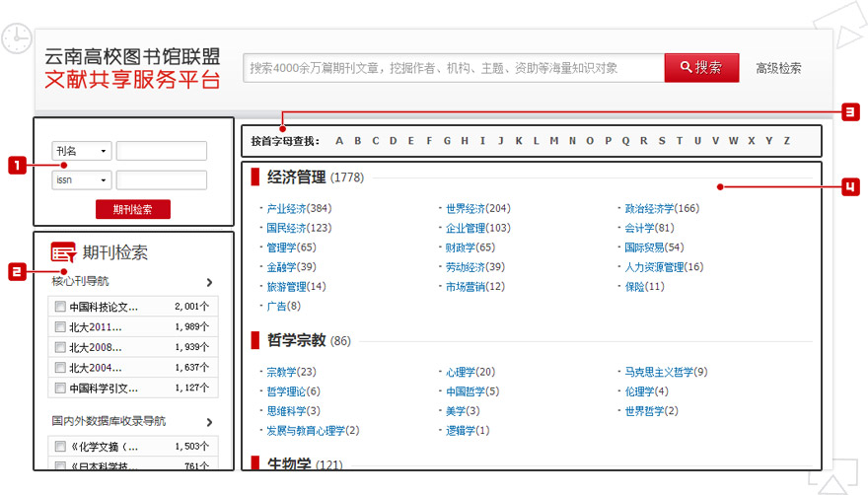Click the red number 2 marker badge

[16, 274]
